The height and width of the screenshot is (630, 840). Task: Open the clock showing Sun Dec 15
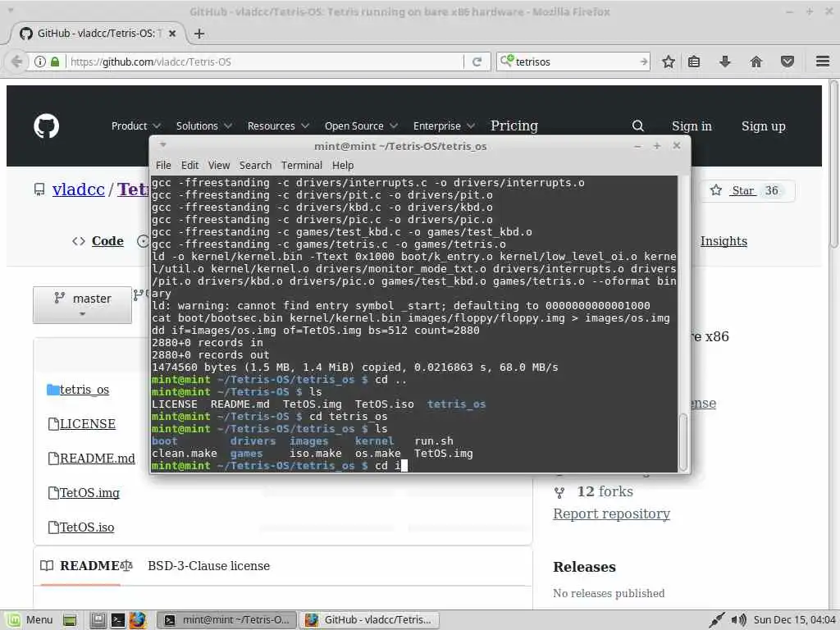pos(794,620)
